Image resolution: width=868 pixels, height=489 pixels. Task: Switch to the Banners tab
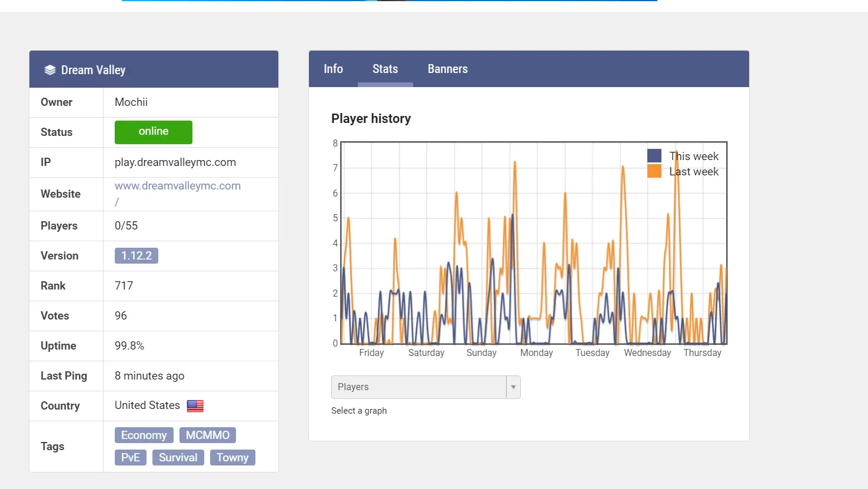(x=448, y=69)
